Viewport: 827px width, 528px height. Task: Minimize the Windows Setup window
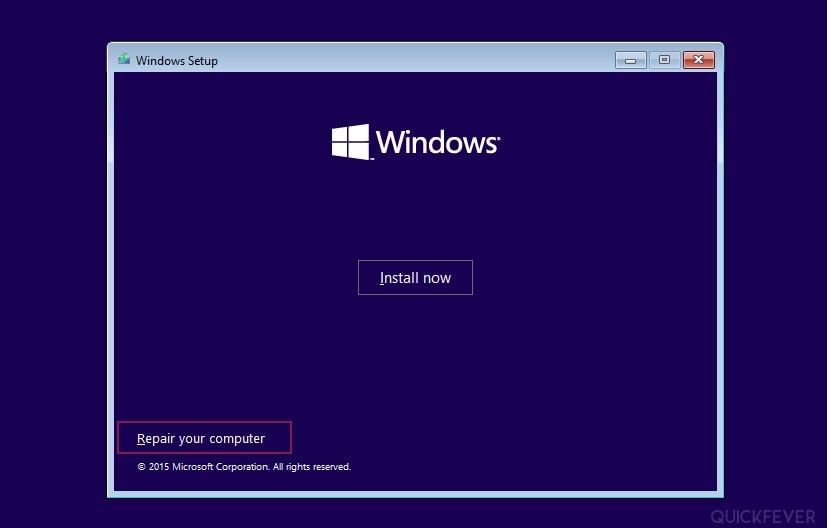(x=630, y=60)
